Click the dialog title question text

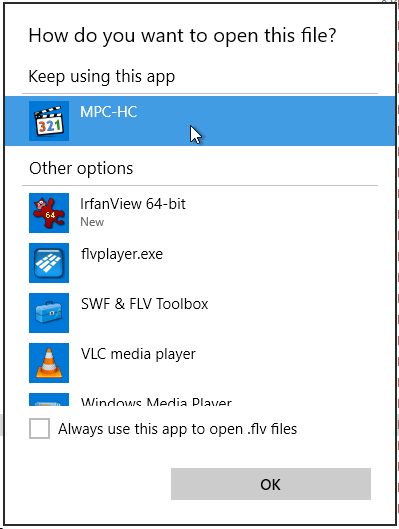click(x=182, y=36)
